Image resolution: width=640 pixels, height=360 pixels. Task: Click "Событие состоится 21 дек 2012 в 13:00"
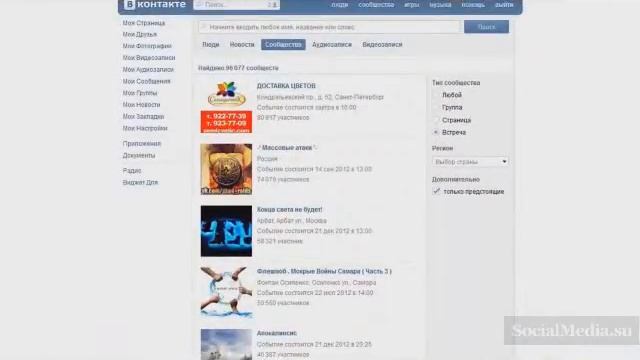(314, 231)
